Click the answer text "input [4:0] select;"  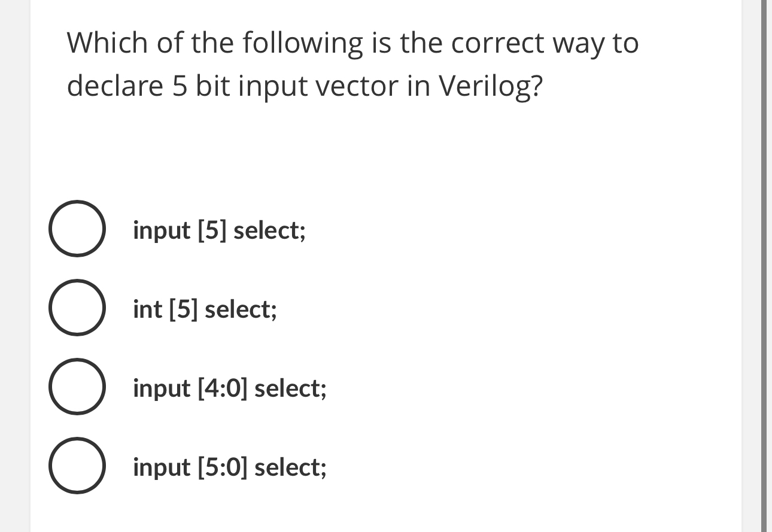click(x=230, y=388)
